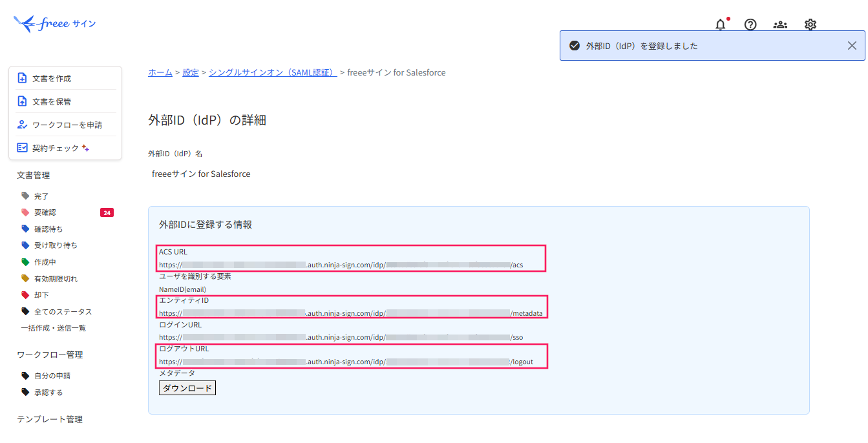Select 却下 status in sidebar
The image size is (868, 443).
click(x=41, y=295)
